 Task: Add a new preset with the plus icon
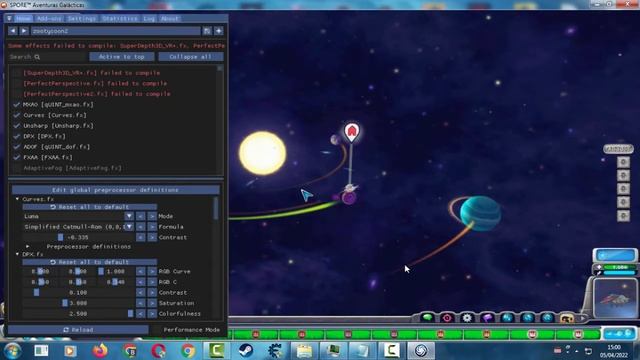point(219,31)
